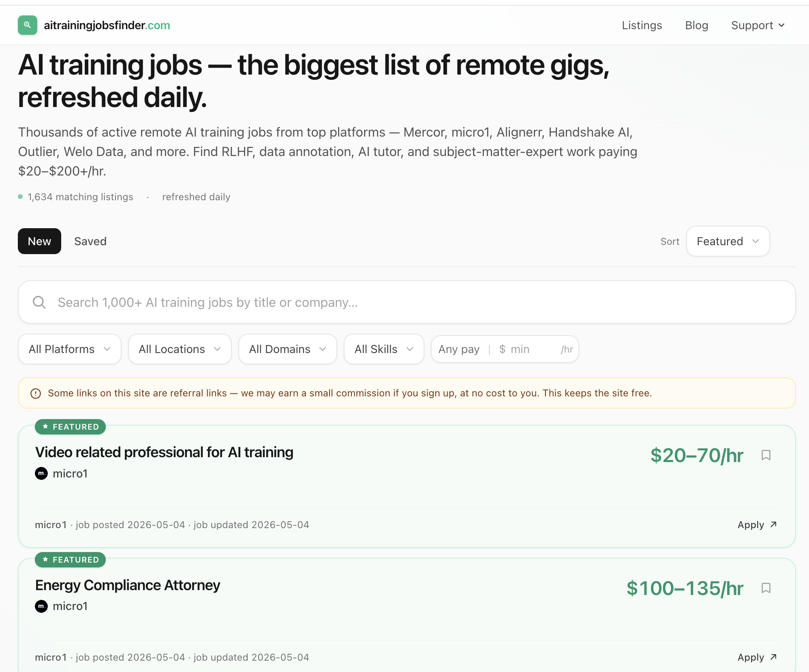The height and width of the screenshot is (672, 809).
Task: Switch to the New tab
Action: 39,241
